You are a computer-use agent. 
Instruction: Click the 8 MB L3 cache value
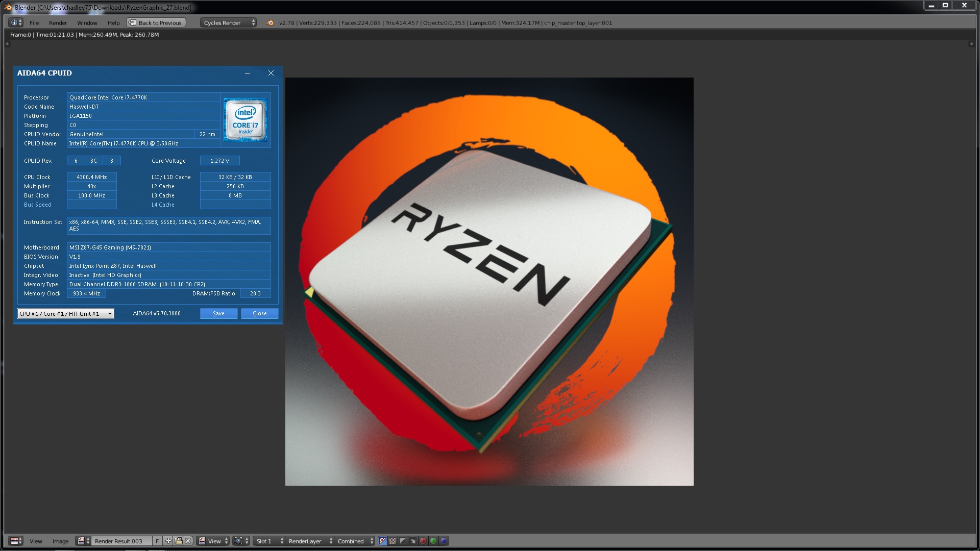(x=235, y=195)
